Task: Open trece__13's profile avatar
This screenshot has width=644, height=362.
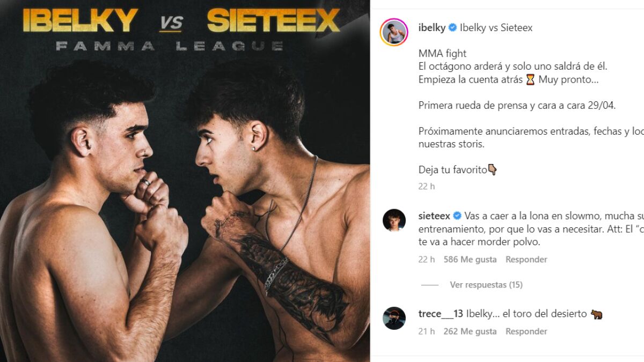Action: [394, 319]
